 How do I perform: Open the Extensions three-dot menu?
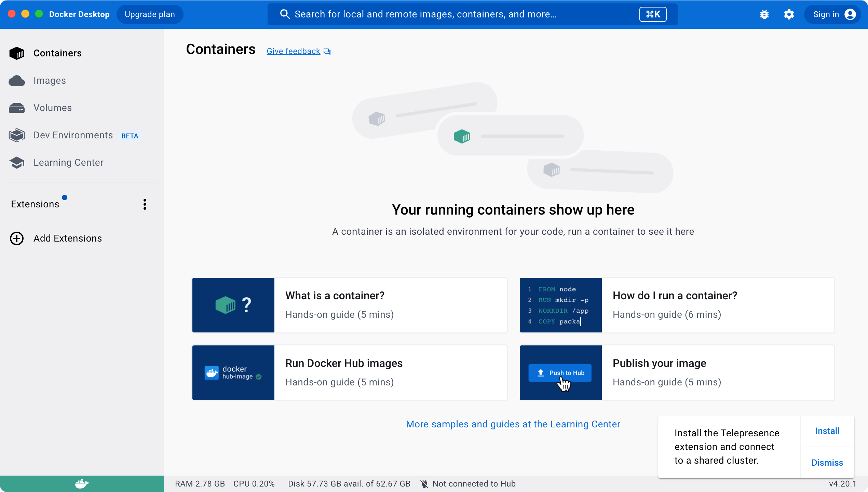[145, 204]
